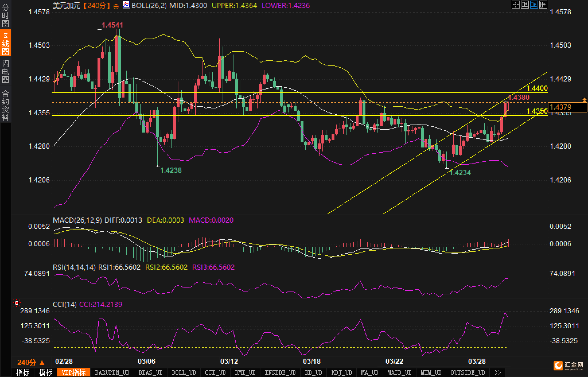588x377 pixels.
Task: Apply the DMI_UD indicator
Action: 245,372
